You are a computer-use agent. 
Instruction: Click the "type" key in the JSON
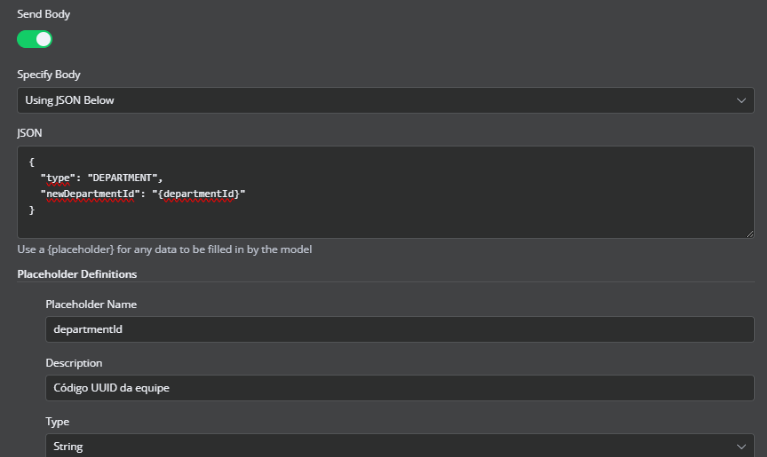57,177
